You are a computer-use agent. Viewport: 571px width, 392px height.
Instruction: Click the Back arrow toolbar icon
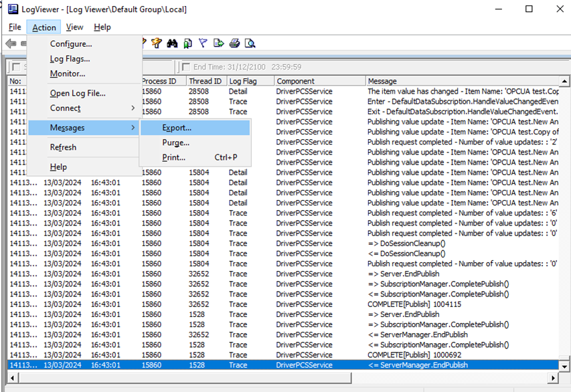coord(11,43)
